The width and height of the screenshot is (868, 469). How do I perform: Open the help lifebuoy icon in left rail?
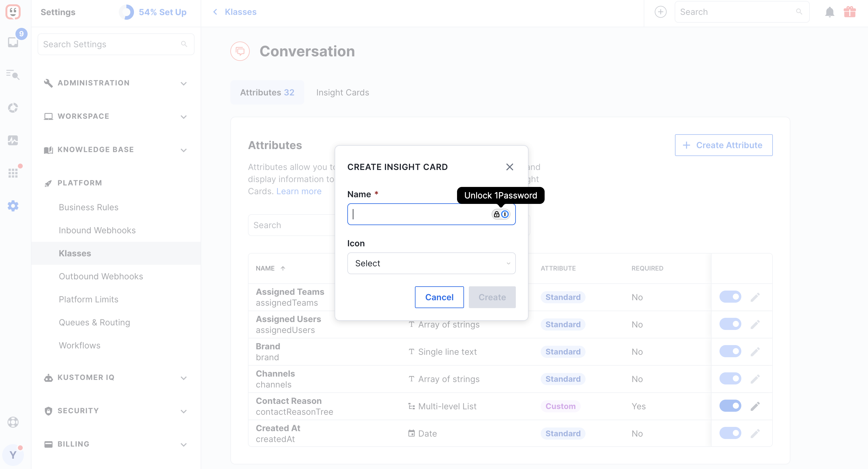(13, 422)
